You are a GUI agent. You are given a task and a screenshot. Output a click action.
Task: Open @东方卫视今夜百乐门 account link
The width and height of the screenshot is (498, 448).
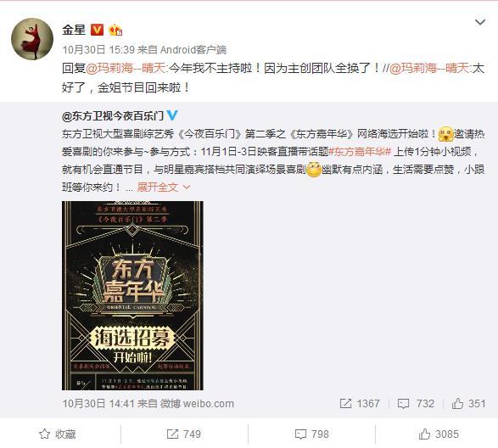click(113, 116)
